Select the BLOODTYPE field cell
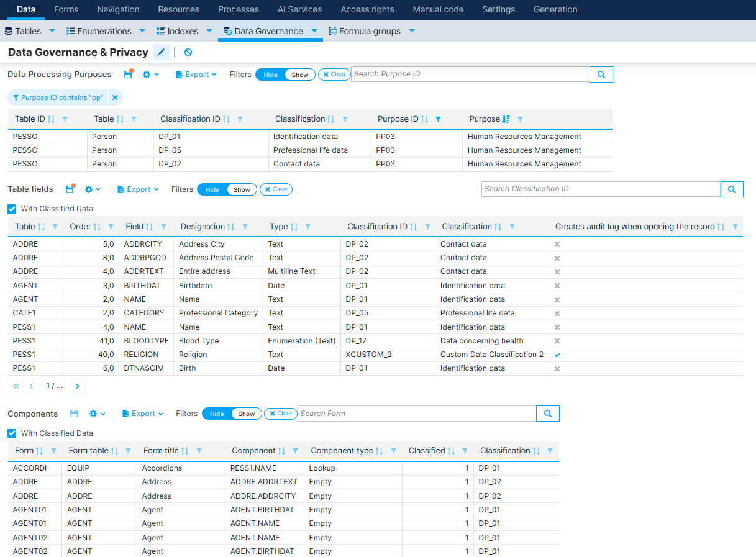This screenshot has width=756, height=557. click(147, 341)
